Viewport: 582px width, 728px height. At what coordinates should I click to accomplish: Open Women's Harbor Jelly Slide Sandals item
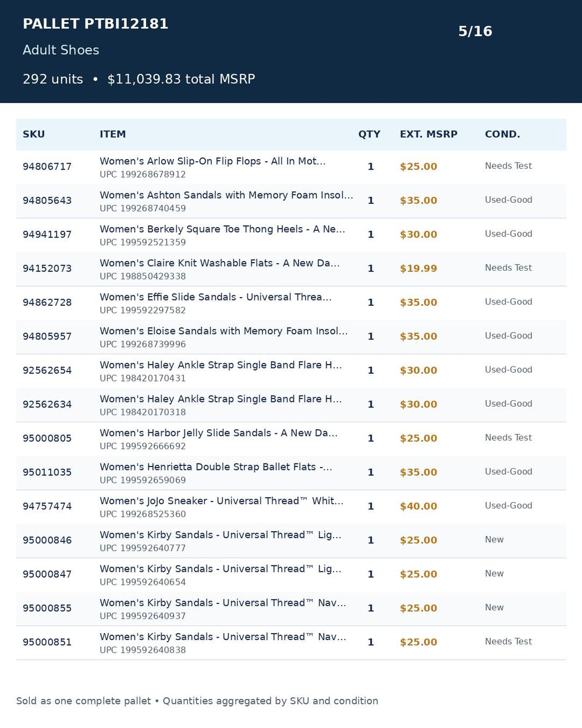pyautogui.click(x=218, y=433)
